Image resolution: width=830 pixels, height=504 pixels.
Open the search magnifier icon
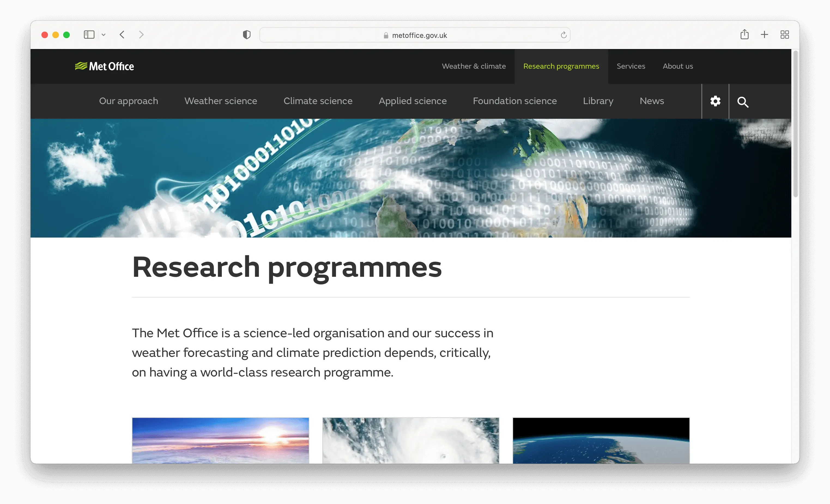click(x=743, y=102)
